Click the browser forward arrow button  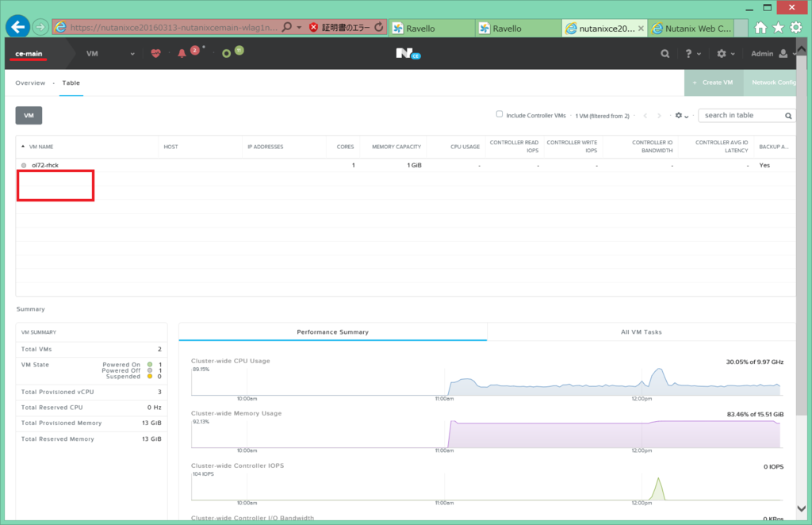(40, 27)
